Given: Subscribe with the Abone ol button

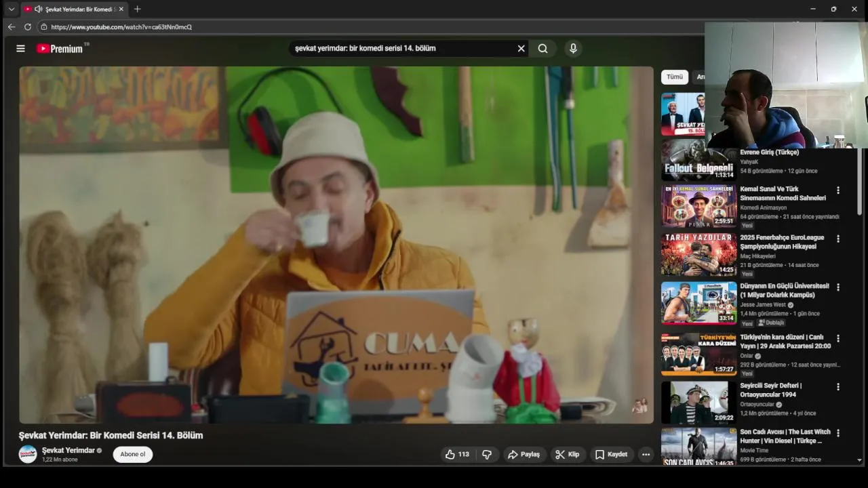Looking at the screenshot, I should pyautogui.click(x=133, y=454).
